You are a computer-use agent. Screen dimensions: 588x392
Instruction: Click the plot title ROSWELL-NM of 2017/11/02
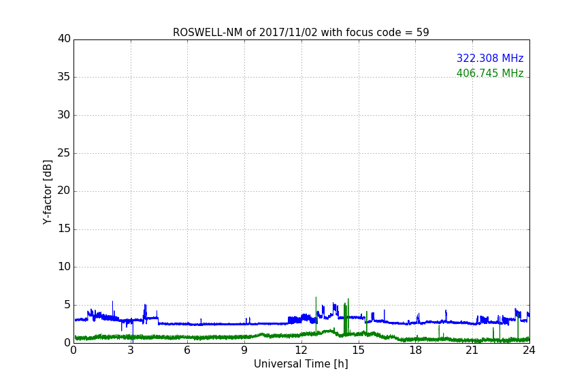tap(301, 33)
